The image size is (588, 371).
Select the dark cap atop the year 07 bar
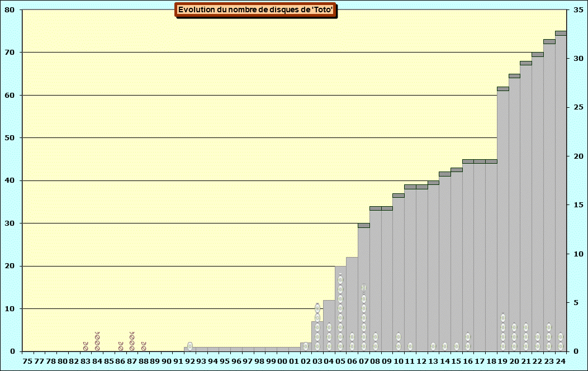coord(364,226)
